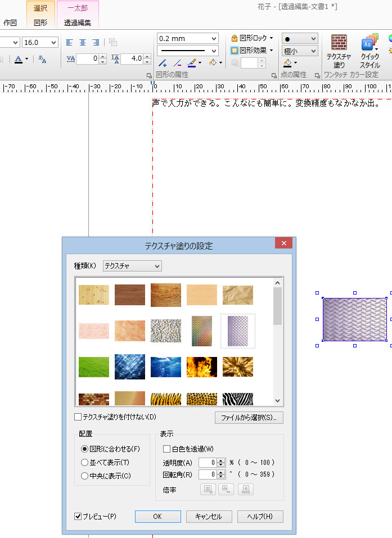Expand the font color dropdown arrow

(26, 59)
